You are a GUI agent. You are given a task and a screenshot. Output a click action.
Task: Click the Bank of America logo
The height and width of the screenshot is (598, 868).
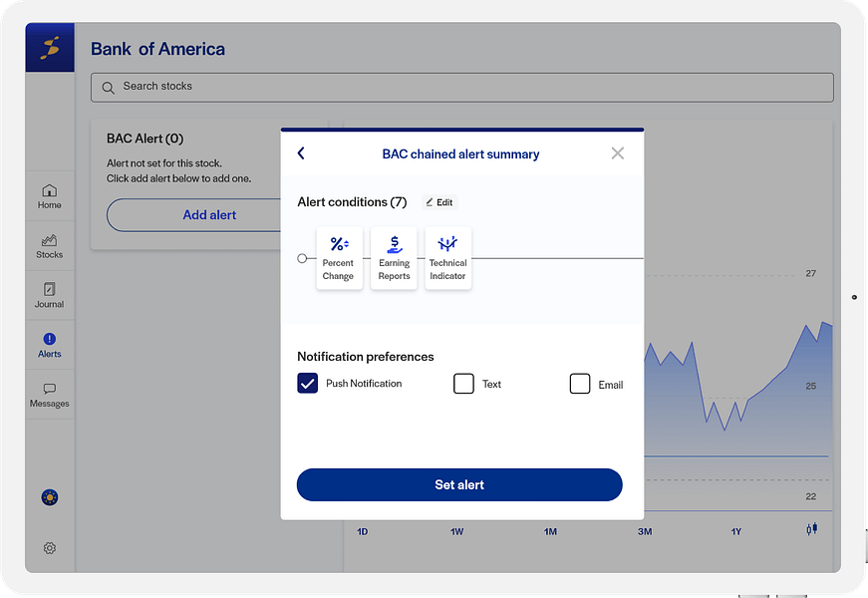48,46
